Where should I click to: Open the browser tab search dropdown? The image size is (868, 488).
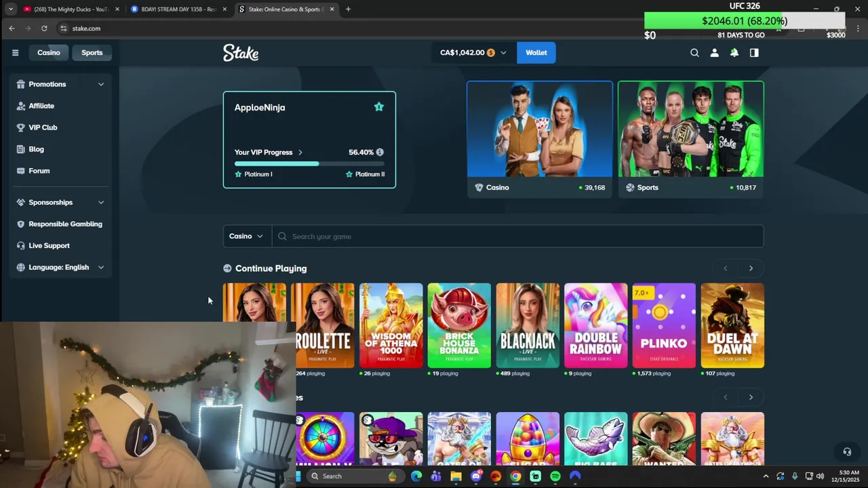[10, 9]
